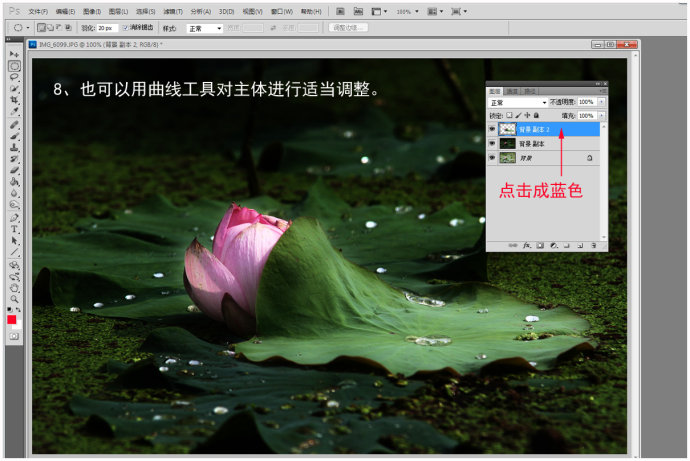Open the 文件(F) menu
Viewport: 690px width, 461px height.
(38, 11)
